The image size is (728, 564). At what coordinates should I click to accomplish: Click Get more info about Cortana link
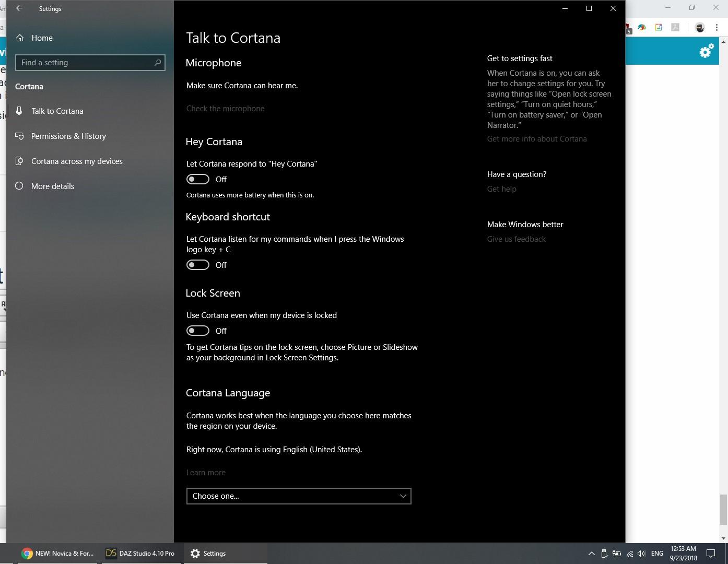point(537,139)
